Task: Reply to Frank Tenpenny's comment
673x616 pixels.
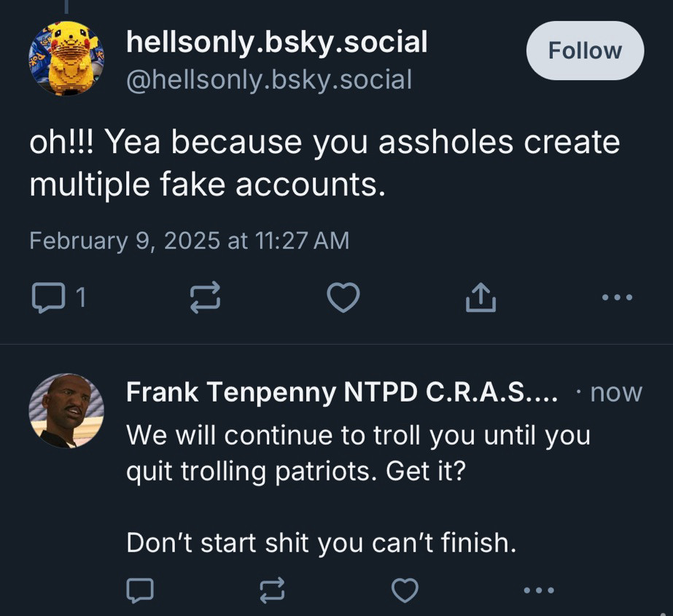Action: [x=140, y=590]
